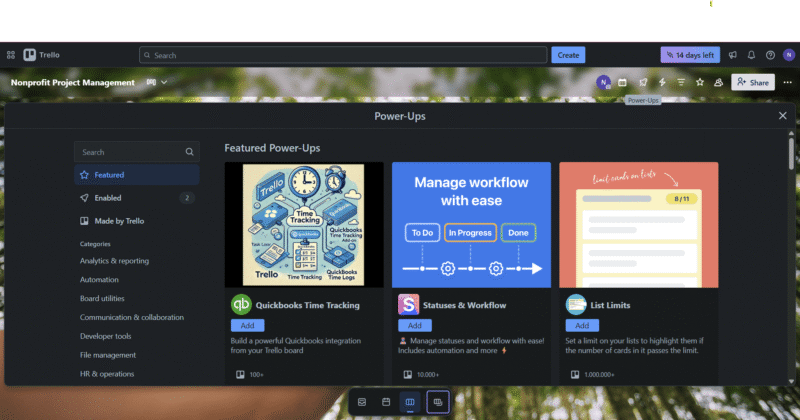Viewport: 800px width, 420px height.
Task: Open the 14 days left trial button
Action: [690, 55]
